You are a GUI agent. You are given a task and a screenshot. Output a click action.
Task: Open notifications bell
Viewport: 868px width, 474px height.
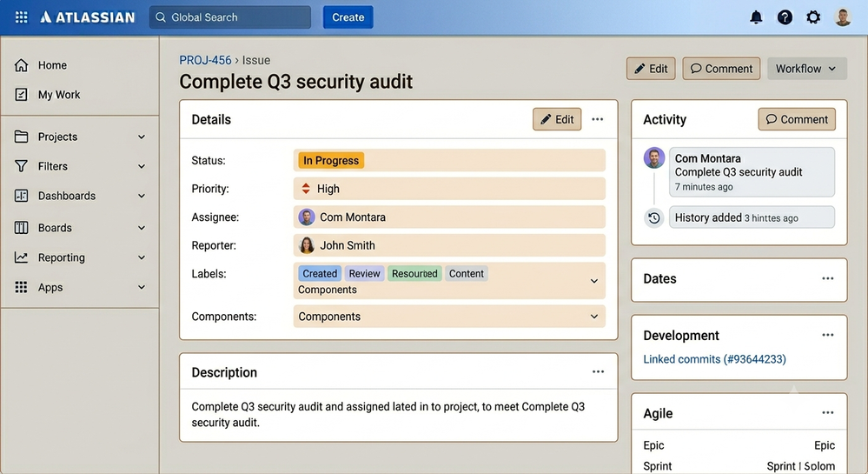(x=756, y=17)
